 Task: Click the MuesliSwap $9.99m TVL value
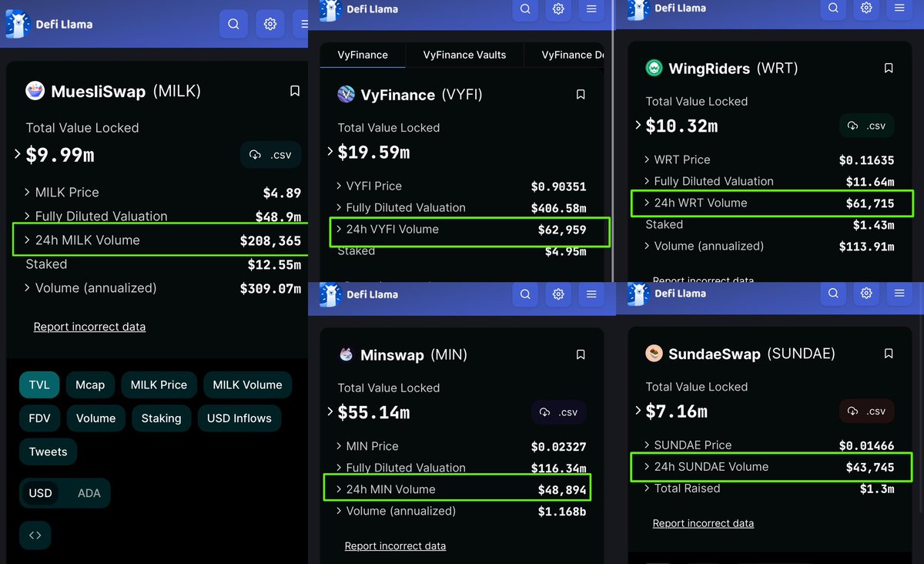click(x=60, y=155)
